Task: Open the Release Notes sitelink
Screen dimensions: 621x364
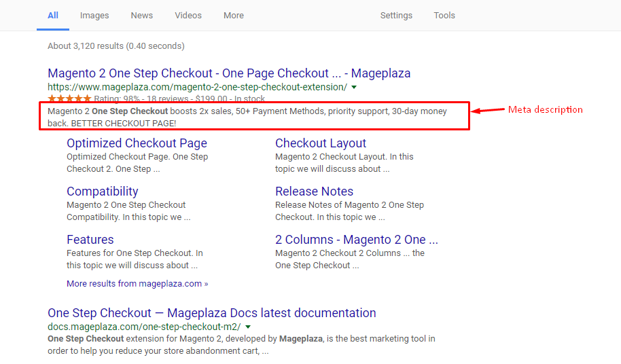Action: click(x=314, y=192)
